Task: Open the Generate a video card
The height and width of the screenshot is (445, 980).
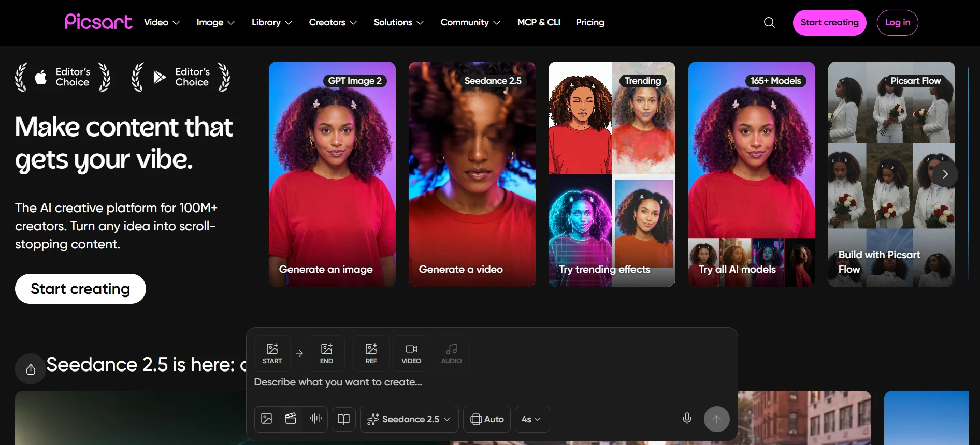Action: pyautogui.click(x=472, y=174)
